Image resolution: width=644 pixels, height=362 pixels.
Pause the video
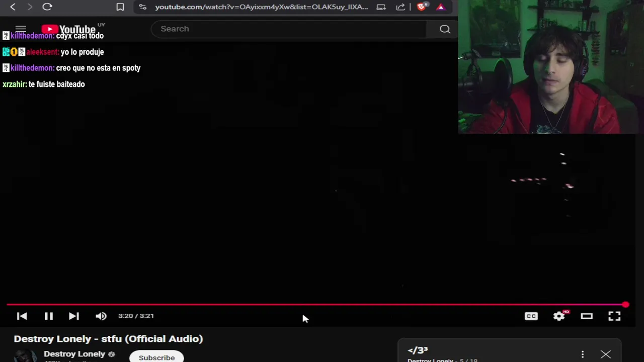coord(48,316)
